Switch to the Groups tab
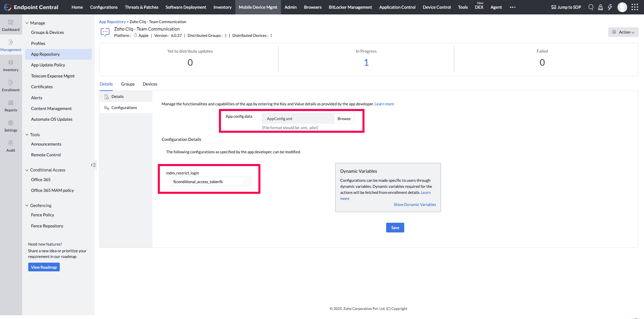Screen dimensions: 644x319 click(x=128, y=84)
